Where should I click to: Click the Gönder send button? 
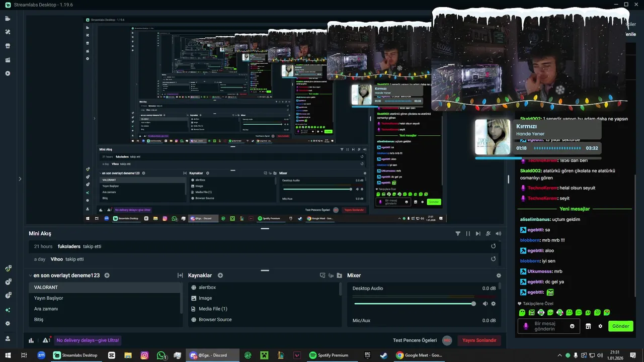tap(620, 326)
